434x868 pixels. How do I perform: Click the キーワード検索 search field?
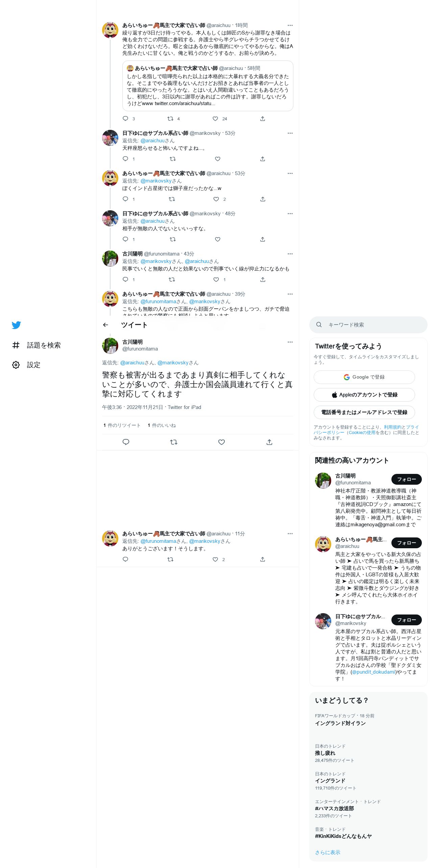[x=368, y=325]
